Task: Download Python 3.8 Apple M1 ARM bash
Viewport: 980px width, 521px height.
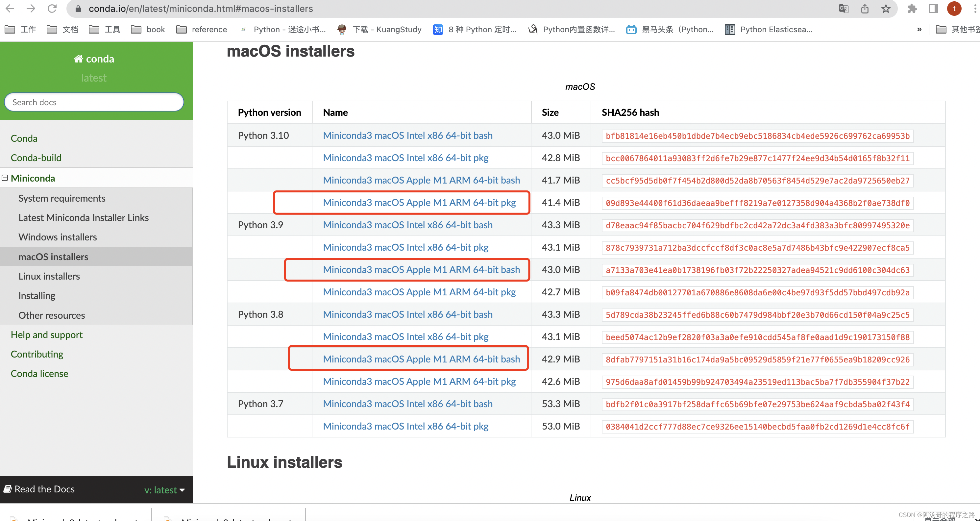Action: tap(422, 359)
